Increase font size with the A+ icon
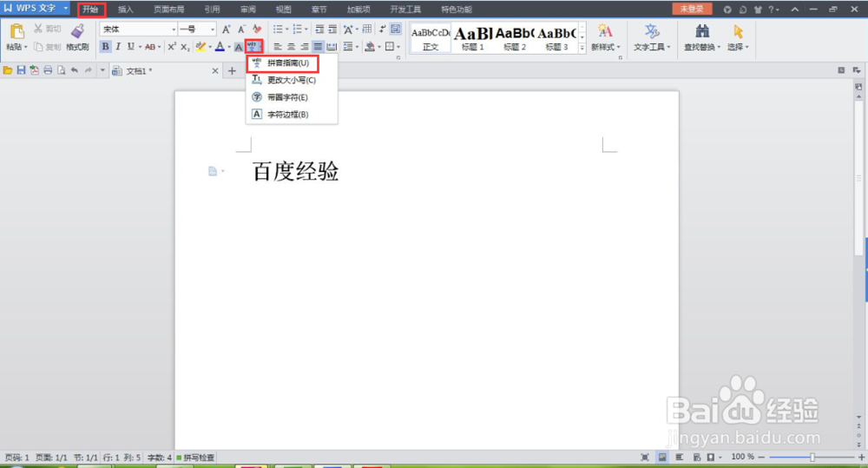Screen dimensions: 868x468 [226, 30]
